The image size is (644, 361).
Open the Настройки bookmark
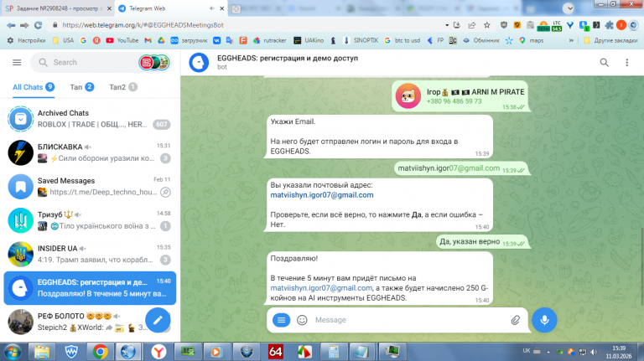tap(27, 40)
